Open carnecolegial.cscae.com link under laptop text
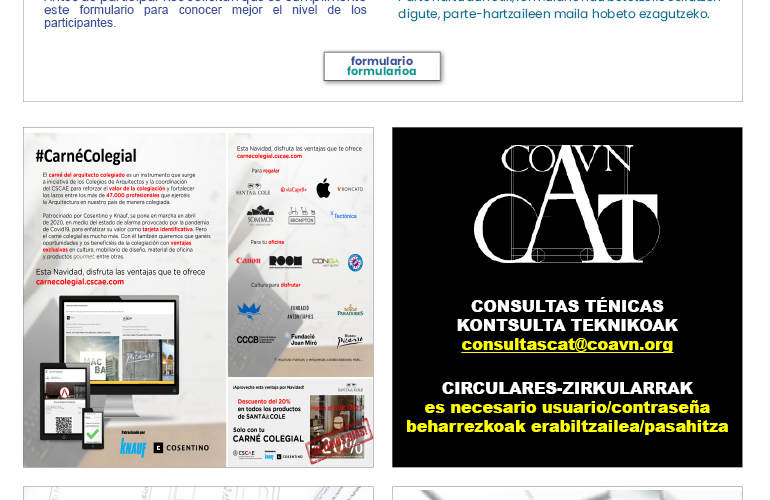Screen dimensions: 770x500 pyautogui.click(x=80, y=282)
